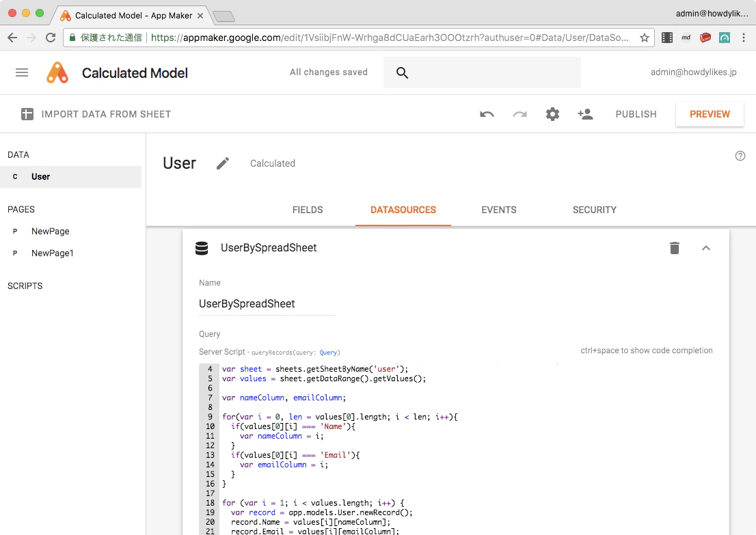Collapse the UserBySpreadSheet datasource panel
This screenshot has width=756, height=535.
pyautogui.click(x=706, y=248)
